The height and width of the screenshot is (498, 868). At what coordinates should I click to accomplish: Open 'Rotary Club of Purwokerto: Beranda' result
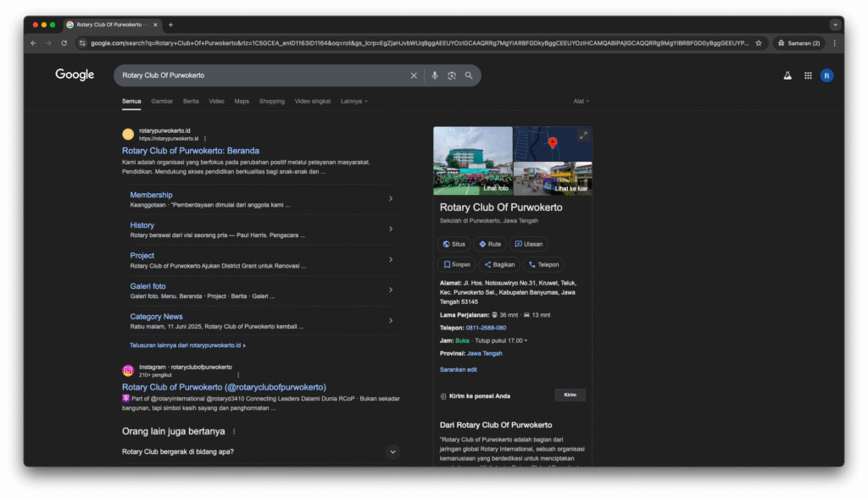191,151
